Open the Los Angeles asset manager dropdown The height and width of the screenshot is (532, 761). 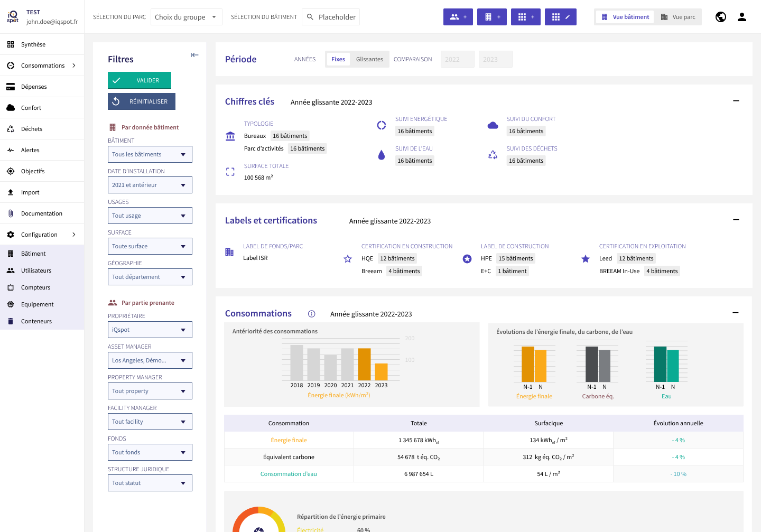[x=150, y=360]
